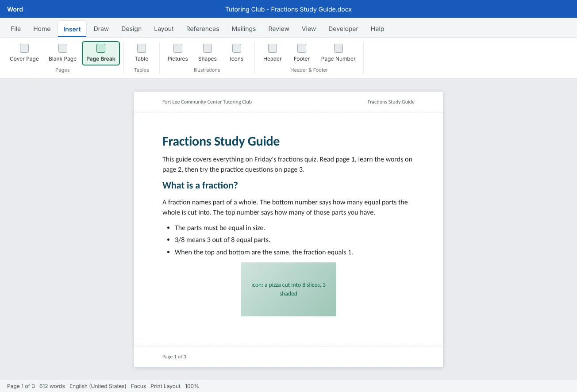577x392 pixels.
Task: Select the pizza icon placeholder image
Action: pyautogui.click(x=288, y=289)
